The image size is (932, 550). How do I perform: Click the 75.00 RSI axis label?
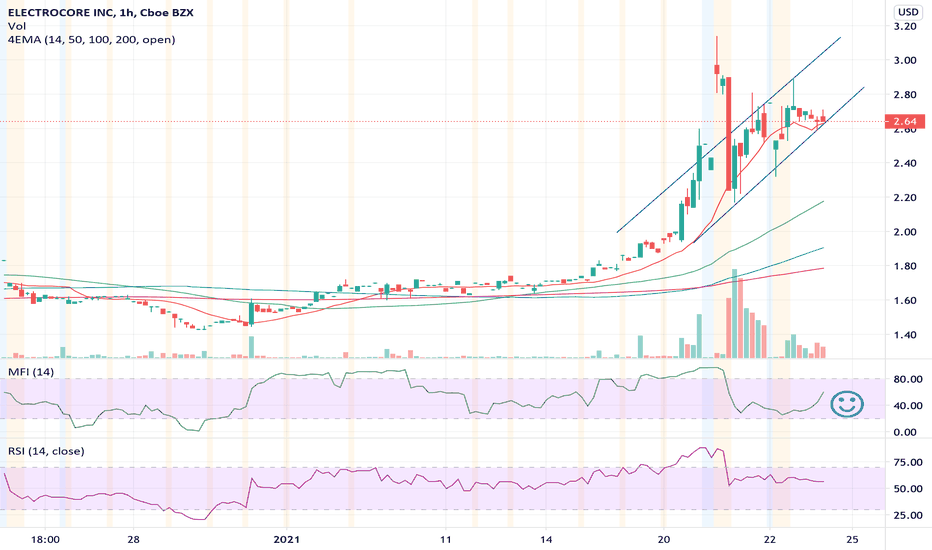(908, 462)
